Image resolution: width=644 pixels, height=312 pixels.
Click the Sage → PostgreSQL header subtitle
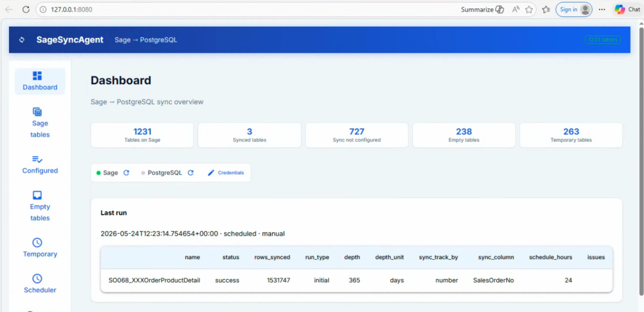pos(146,40)
